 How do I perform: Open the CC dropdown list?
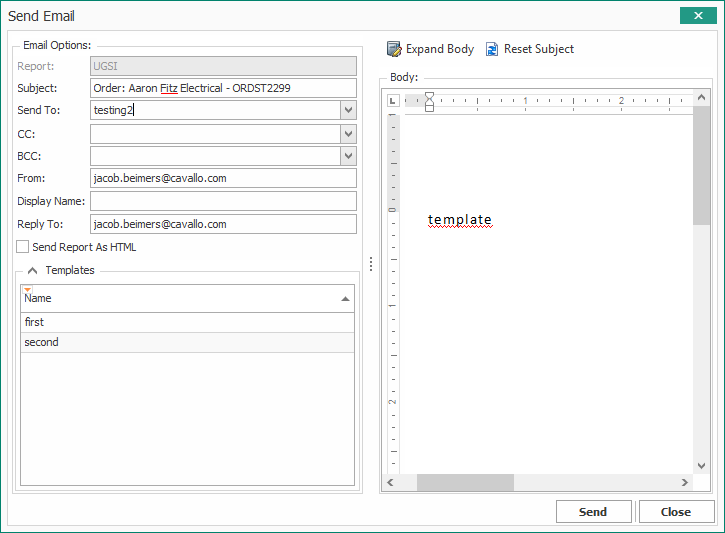pos(348,133)
